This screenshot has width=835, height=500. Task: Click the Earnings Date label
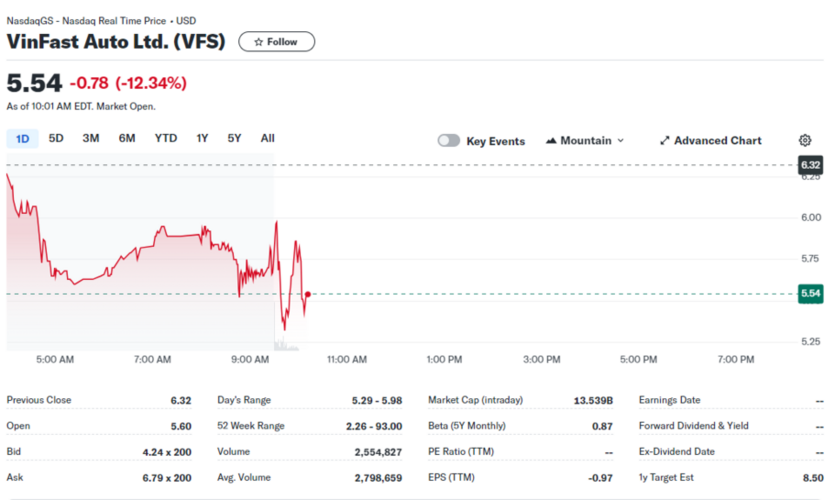[x=669, y=400]
